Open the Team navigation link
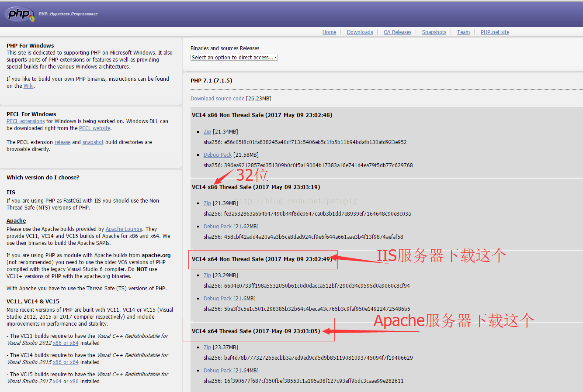Viewport: 583px width, 392px height. [x=463, y=32]
